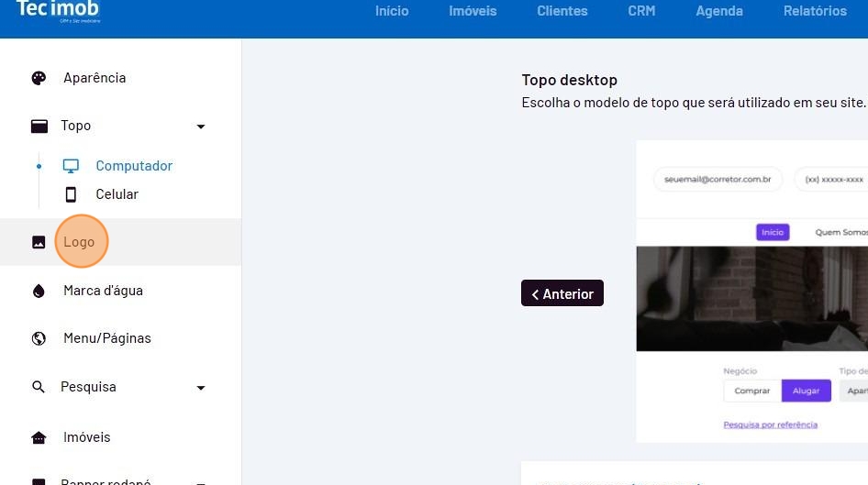Click the Aparência palette icon
Viewport: 868px width, 485px height.
[39, 78]
